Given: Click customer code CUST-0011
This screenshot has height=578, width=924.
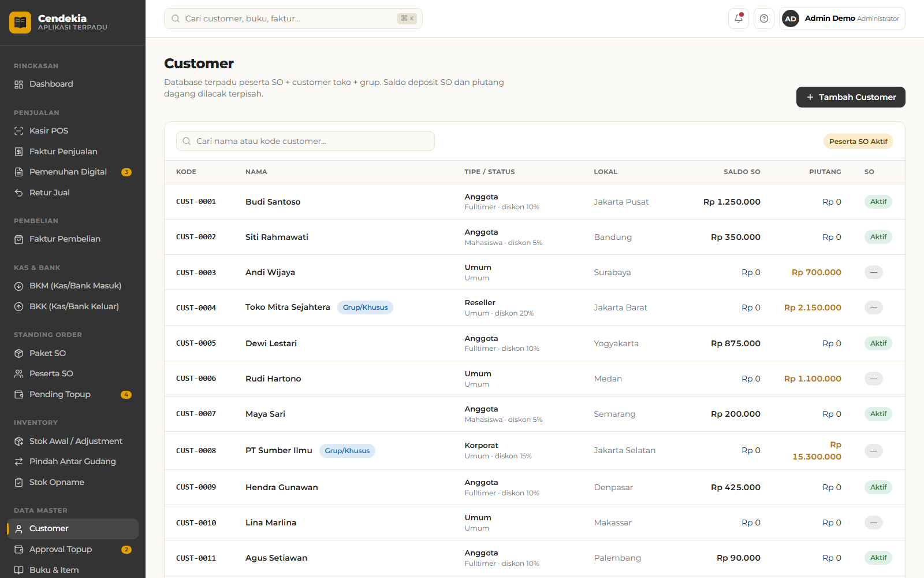Looking at the screenshot, I should pyautogui.click(x=196, y=558).
